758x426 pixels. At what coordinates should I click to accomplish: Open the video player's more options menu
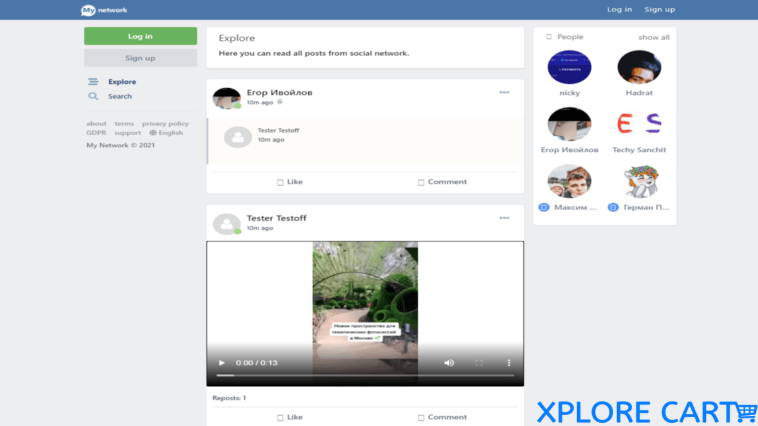(x=509, y=363)
